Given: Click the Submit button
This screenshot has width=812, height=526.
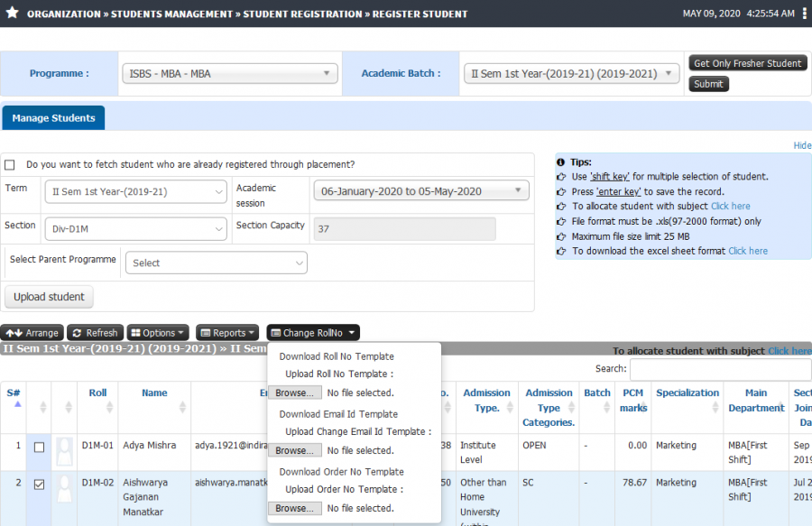Looking at the screenshot, I should point(708,84).
